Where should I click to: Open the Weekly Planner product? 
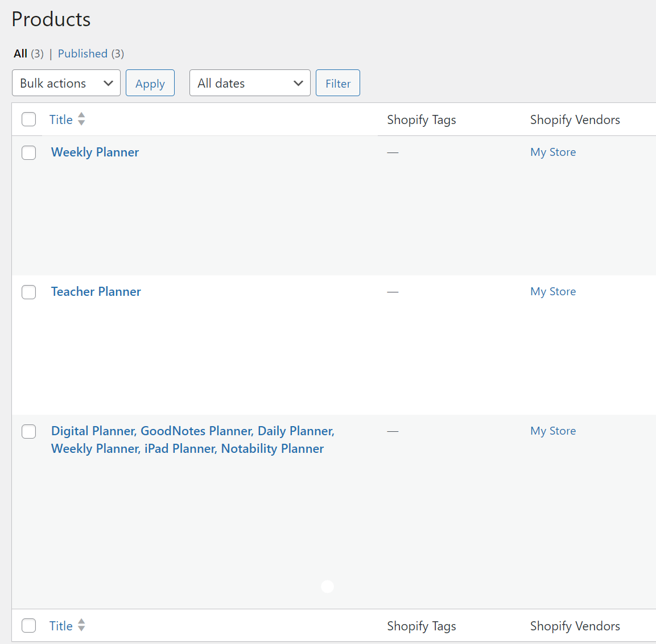pos(95,152)
